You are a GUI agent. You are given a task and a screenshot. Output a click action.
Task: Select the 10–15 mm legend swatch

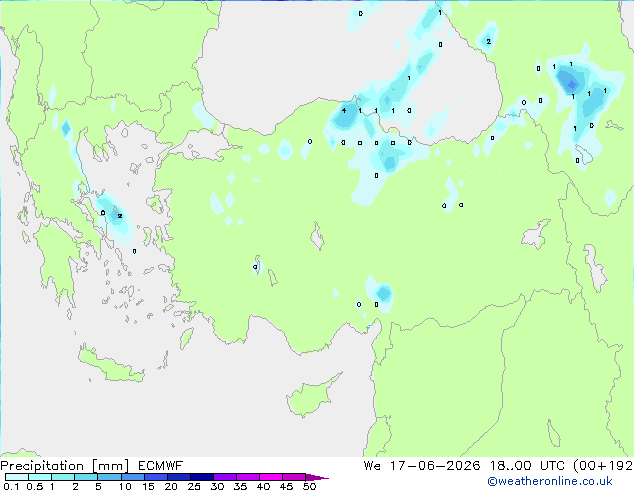click(132, 477)
